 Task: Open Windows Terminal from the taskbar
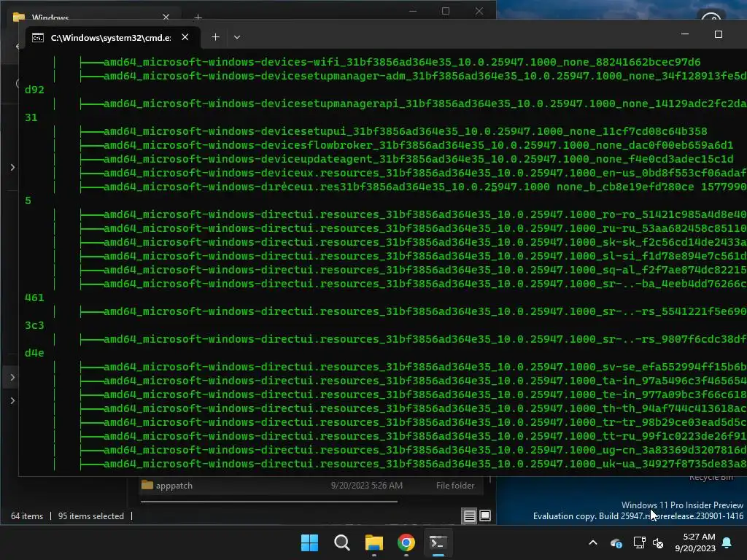[x=438, y=542]
